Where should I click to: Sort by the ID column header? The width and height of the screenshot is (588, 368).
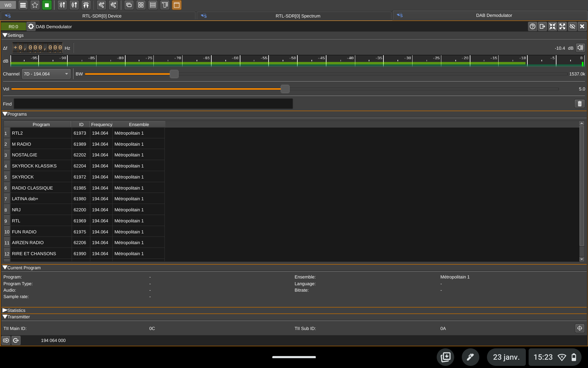pos(81,125)
